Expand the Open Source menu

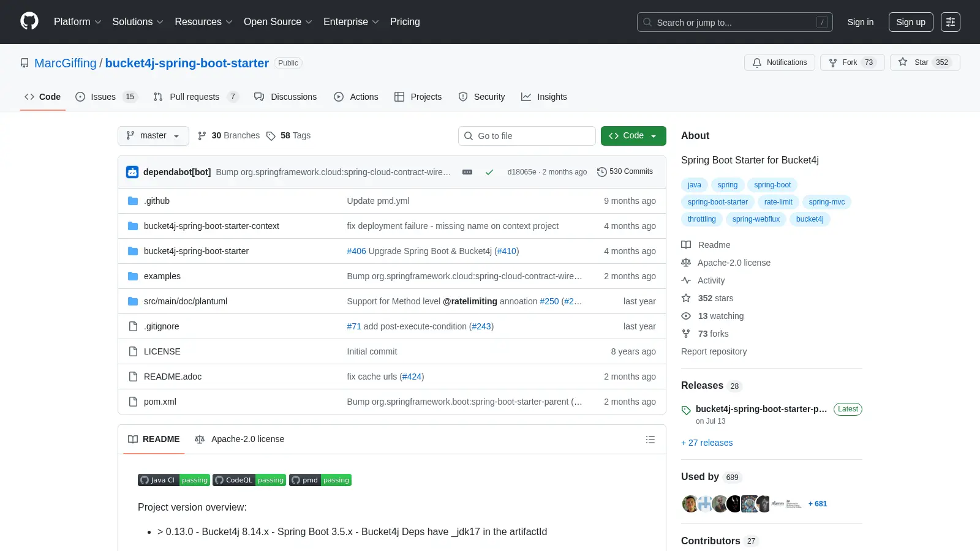(278, 22)
